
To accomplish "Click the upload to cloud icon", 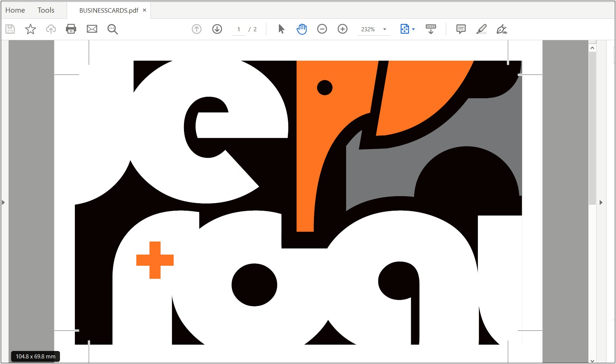I will coord(51,29).
